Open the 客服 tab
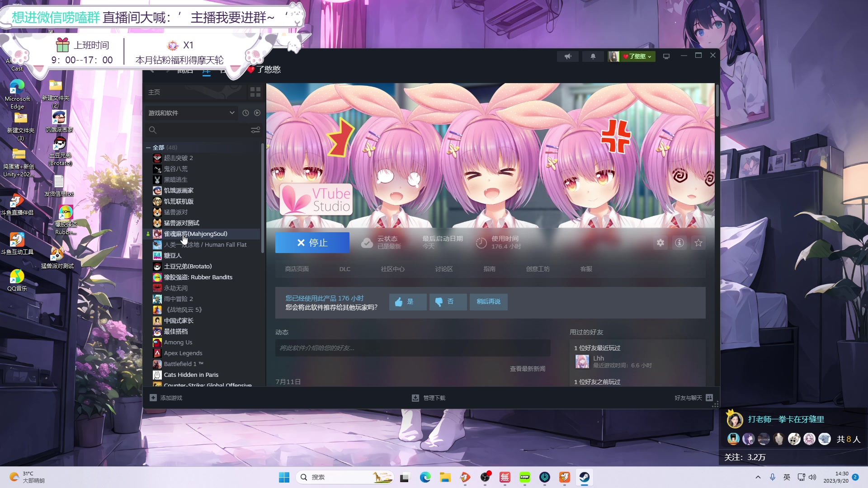Image resolution: width=868 pixels, height=488 pixels. (586, 269)
